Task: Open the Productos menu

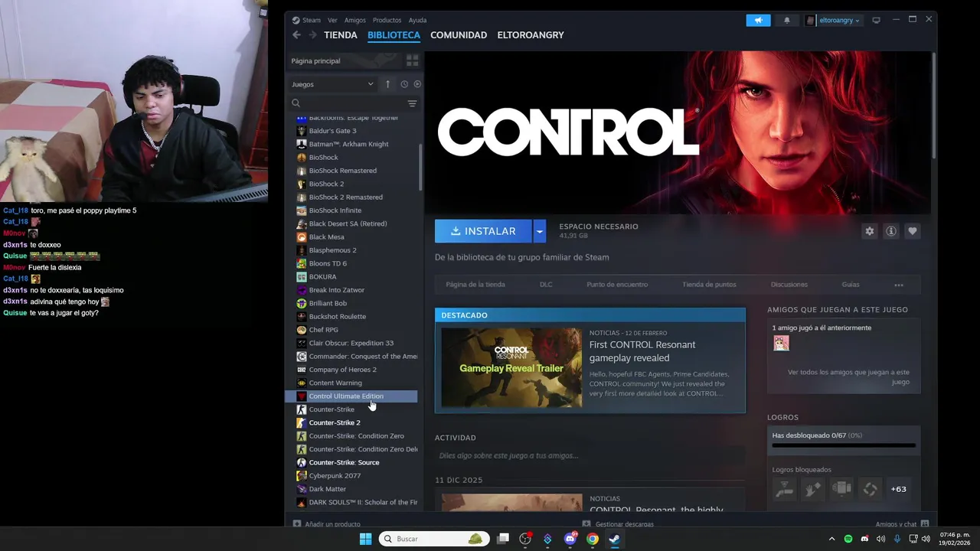Action: pyautogui.click(x=387, y=20)
